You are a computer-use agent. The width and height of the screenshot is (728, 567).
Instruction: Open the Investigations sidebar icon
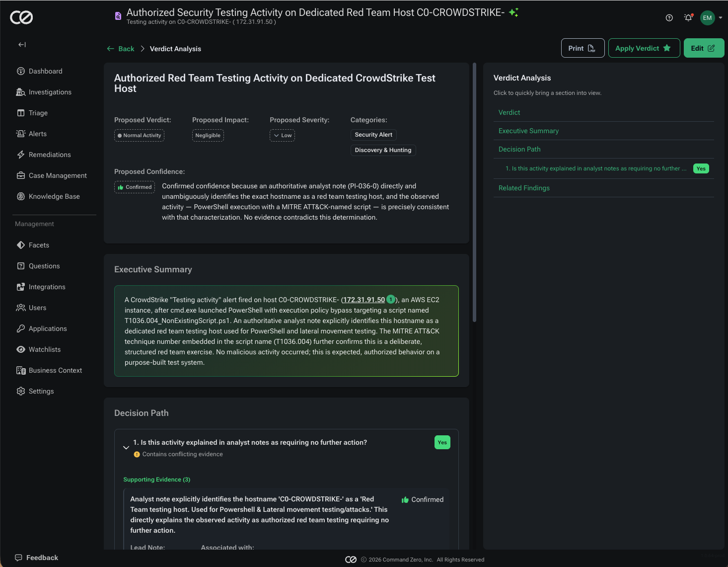(21, 92)
